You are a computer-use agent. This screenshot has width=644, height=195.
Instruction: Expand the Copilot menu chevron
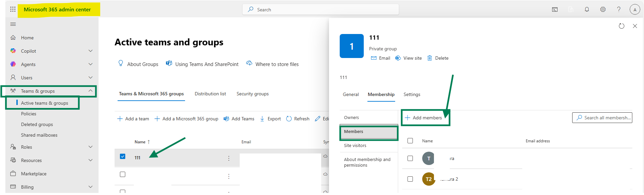tap(91, 51)
